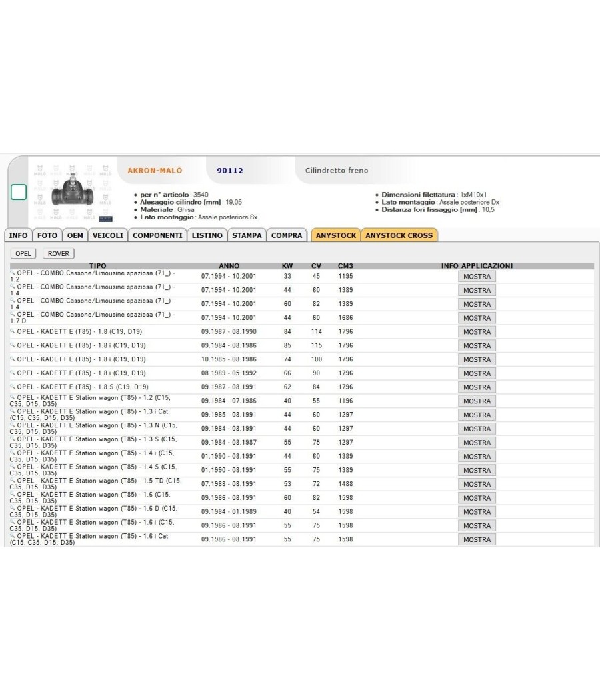Image resolution: width=600 pixels, height=700 pixels.
Task: Click MOSTRA for Kadett Station wagon 1.5 TD
Action: 477,484
